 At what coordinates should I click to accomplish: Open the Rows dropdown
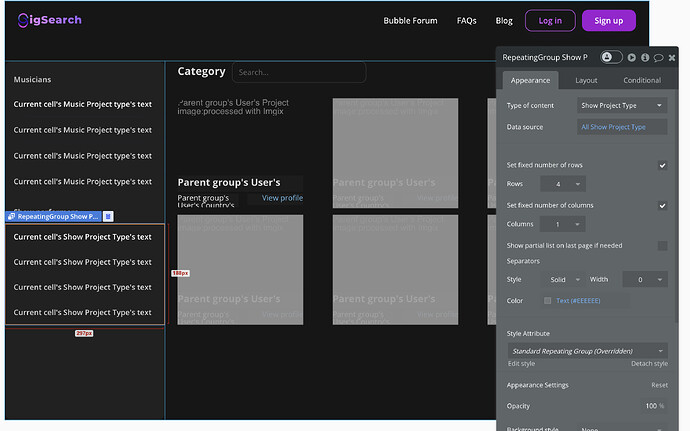pyautogui.click(x=563, y=184)
